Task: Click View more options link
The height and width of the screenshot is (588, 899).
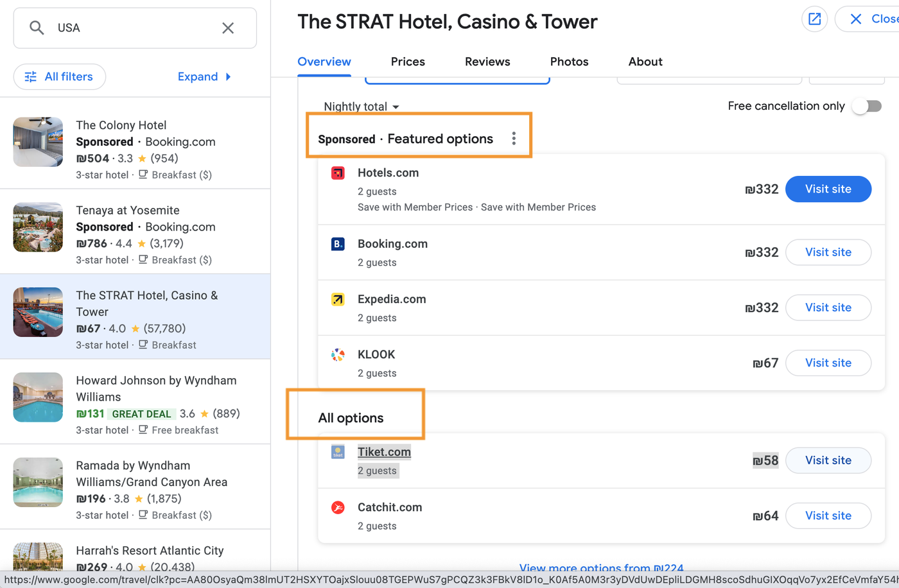Action: (601, 567)
